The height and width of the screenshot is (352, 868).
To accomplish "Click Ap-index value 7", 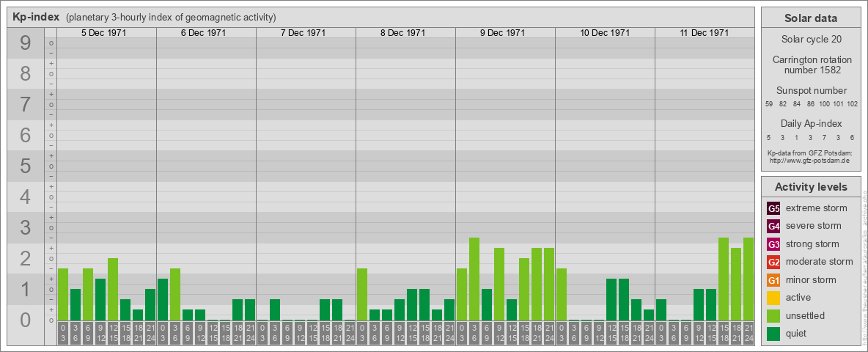I will [x=824, y=137].
